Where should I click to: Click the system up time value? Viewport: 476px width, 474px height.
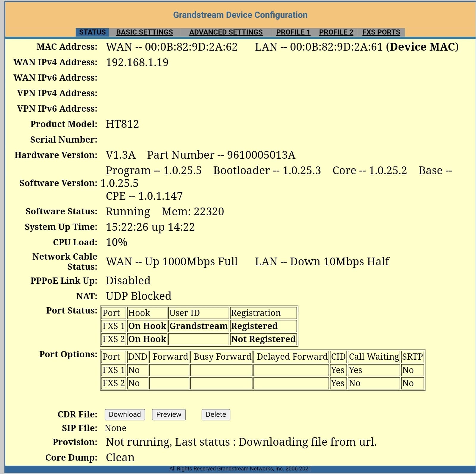click(150, 227)
